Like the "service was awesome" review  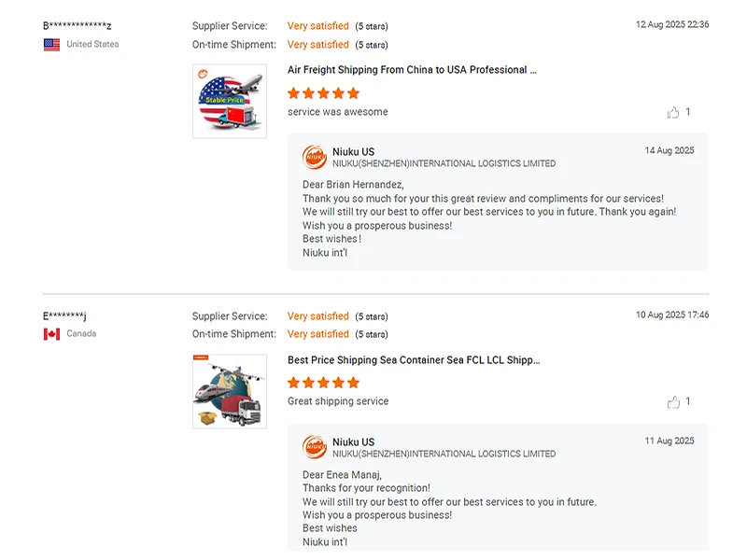673,112
